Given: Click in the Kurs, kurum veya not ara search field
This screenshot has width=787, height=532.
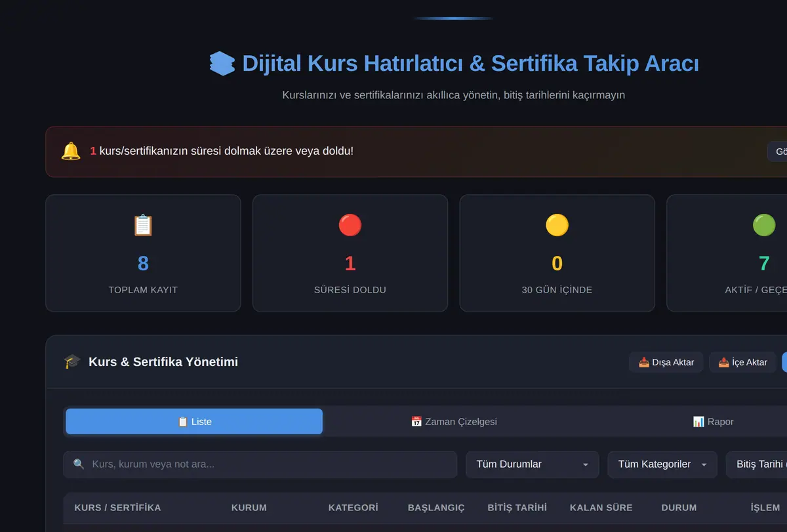Looking at the screenshot, I should coord(260,464).
